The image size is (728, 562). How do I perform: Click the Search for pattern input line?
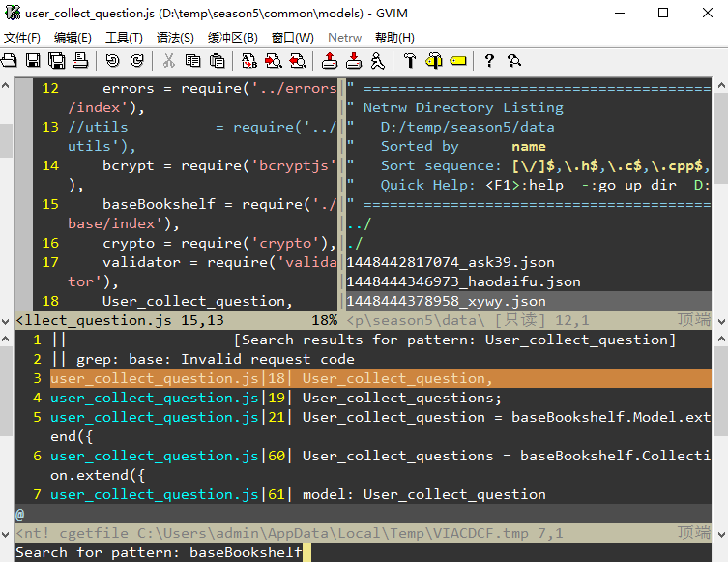pyautogui.click(x=364, y=552)
